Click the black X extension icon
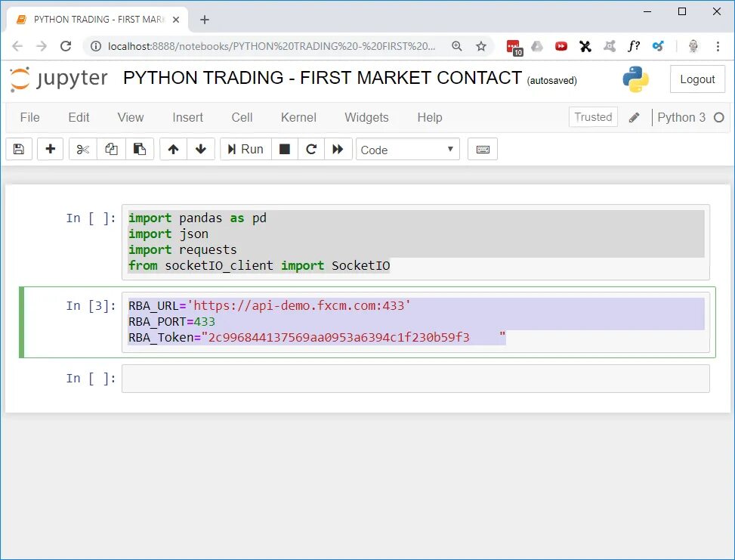Screen dimensions: 735x560 pos(585,46)
